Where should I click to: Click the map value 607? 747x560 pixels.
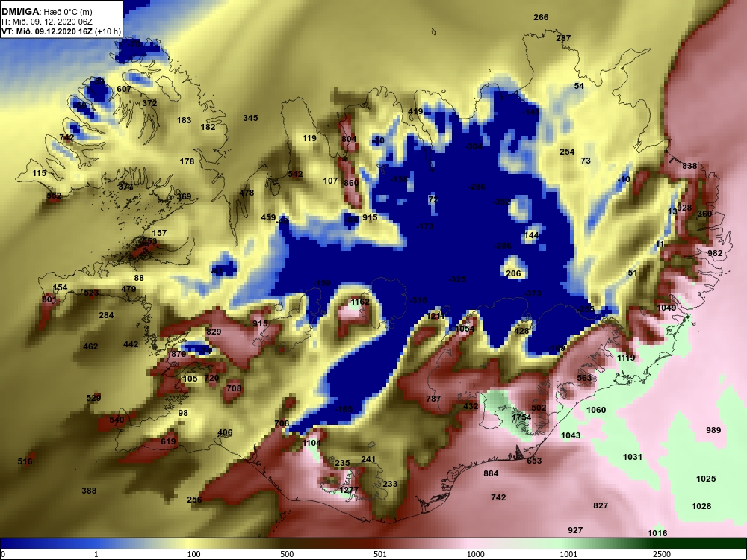[x=124, y=89]
